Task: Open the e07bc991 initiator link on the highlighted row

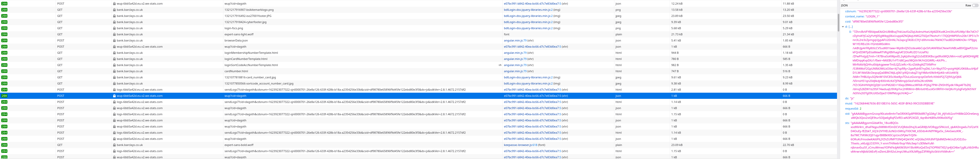Action: click(x=532, y=96)
